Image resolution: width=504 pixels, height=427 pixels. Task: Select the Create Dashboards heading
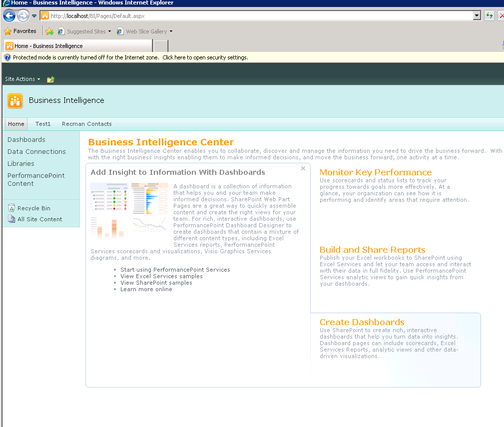coord(362,322)
